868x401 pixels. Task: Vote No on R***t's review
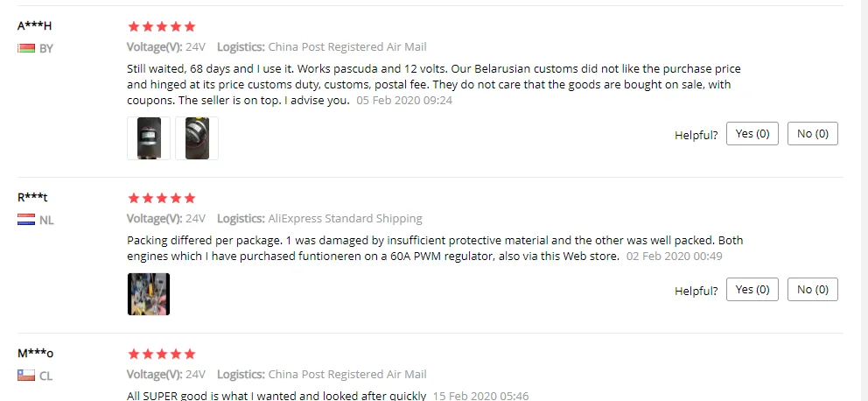(813, 290)
